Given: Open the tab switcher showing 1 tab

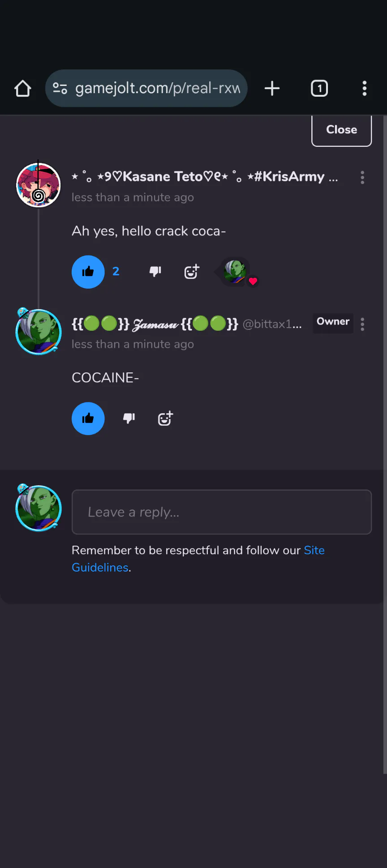Looking at the screenshot, I should tap(319, 89).
